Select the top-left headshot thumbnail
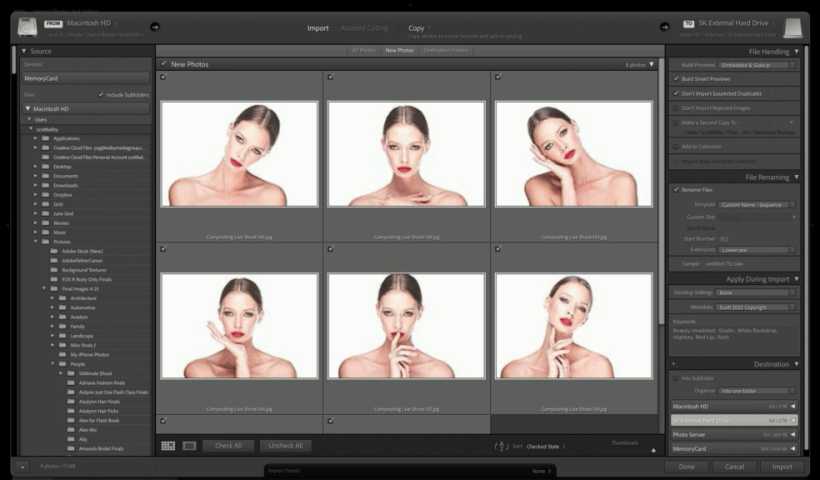The image size is (820, 480). tap(238, 154)
